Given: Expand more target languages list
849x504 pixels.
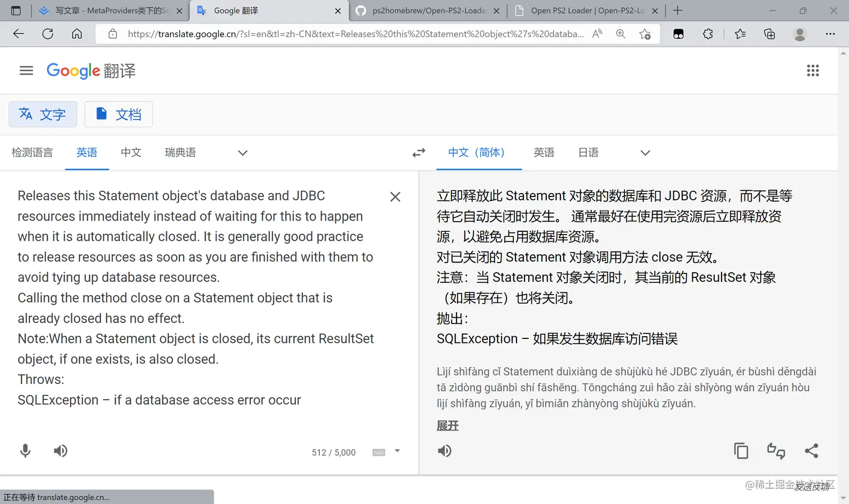Looking at the screenshot, I should point(645,153).
